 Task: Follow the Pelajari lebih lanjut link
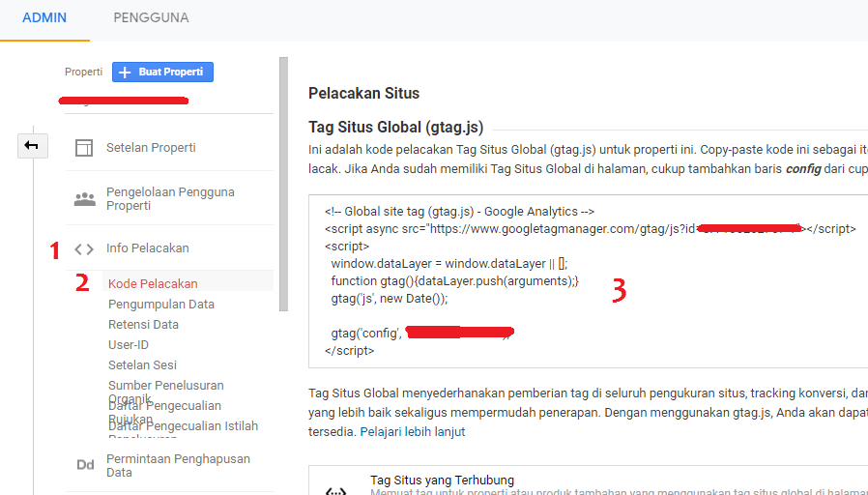click(x=413, y=432)
